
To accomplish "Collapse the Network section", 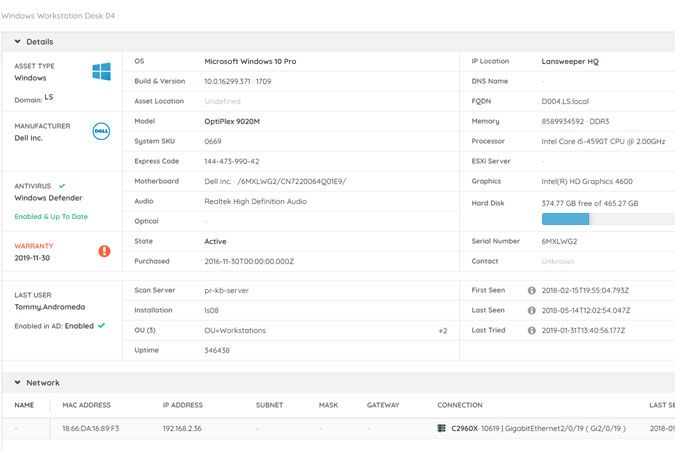I will pos(17,383).
